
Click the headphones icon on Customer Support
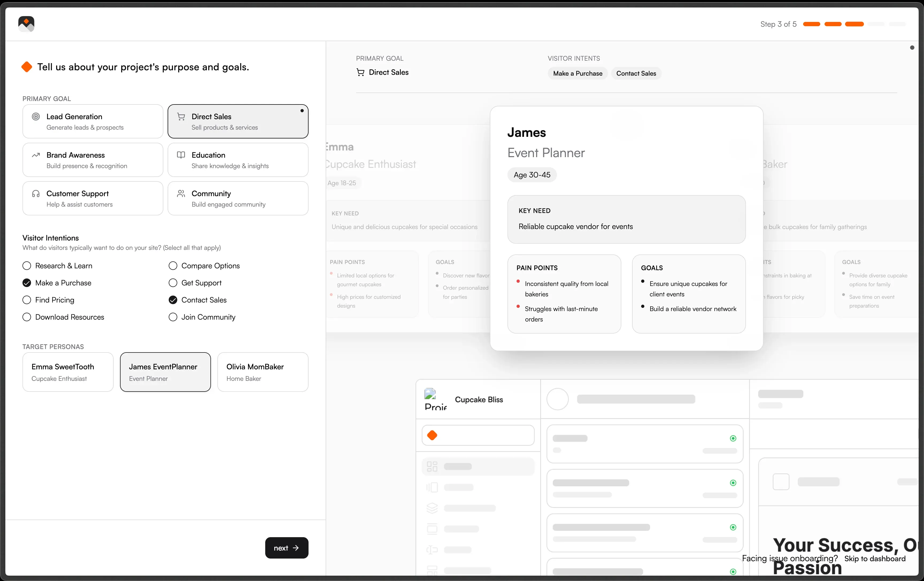[36, 193]
